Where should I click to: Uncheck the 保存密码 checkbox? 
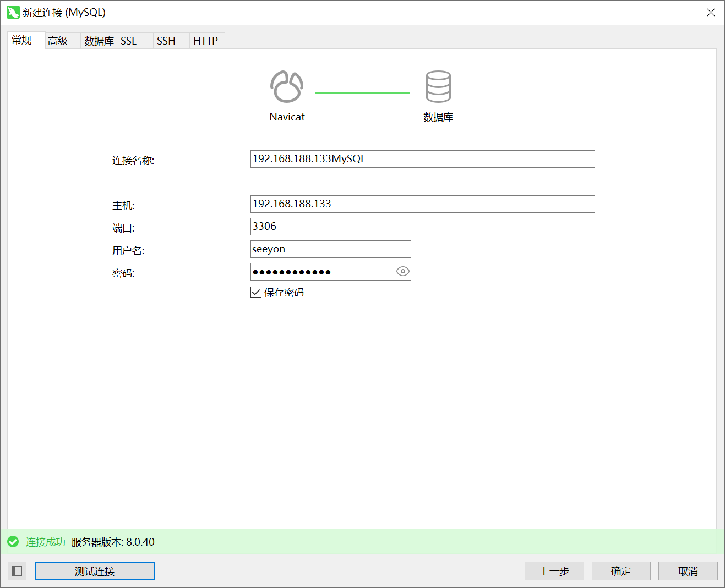pyautogui.click(x=256, y=292)
